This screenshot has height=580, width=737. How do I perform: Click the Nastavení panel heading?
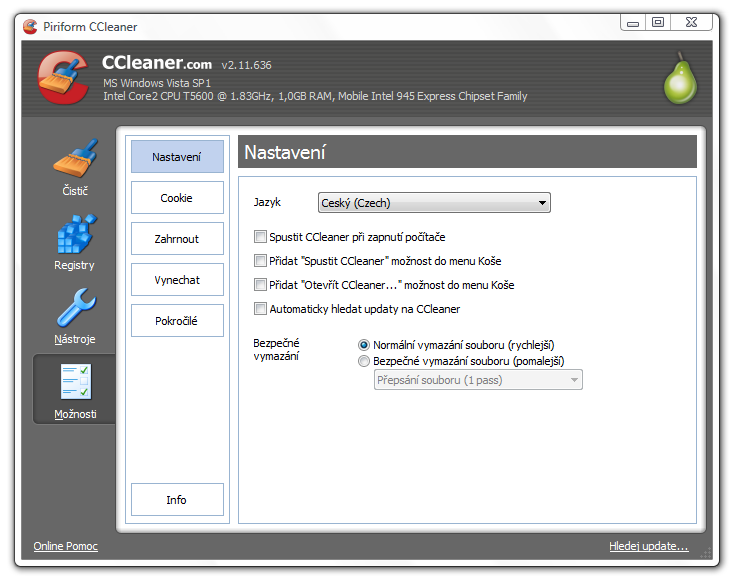285,152
